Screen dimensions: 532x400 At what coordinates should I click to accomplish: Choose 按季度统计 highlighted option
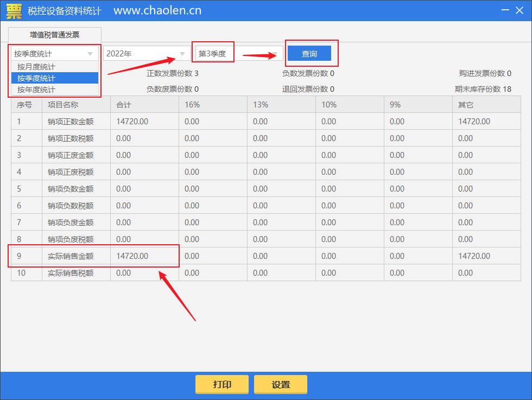click(55, 78)
